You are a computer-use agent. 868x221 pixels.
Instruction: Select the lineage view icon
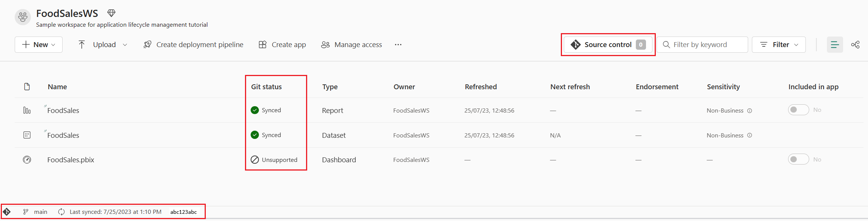[856, 44]
